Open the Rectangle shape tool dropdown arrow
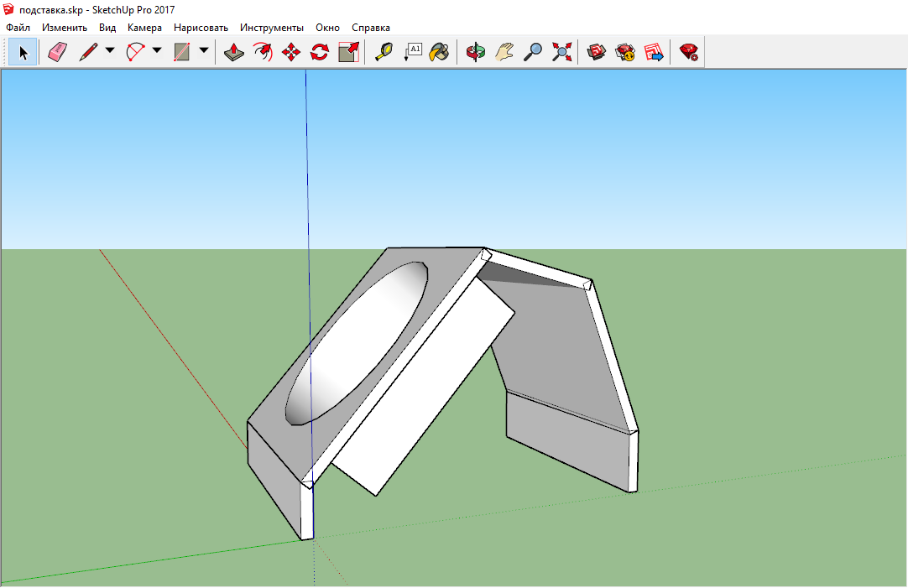This screenshot has height=588, width=908. click(204, 51)
